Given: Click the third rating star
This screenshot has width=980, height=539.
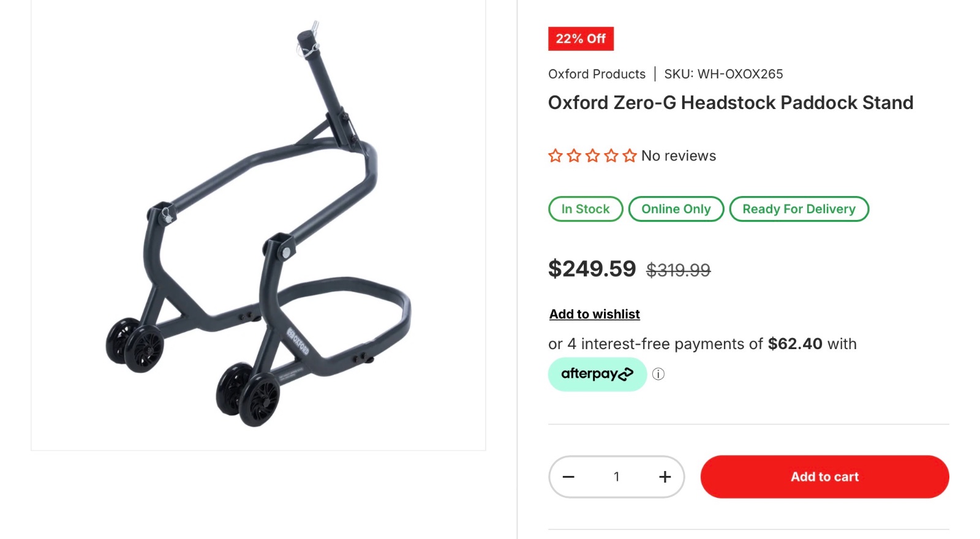Looking at the screenshot, I should coord(592,156).
